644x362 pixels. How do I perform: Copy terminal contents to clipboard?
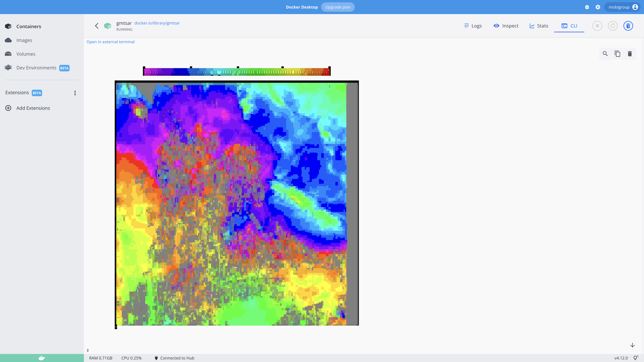[x=617, y=54]
